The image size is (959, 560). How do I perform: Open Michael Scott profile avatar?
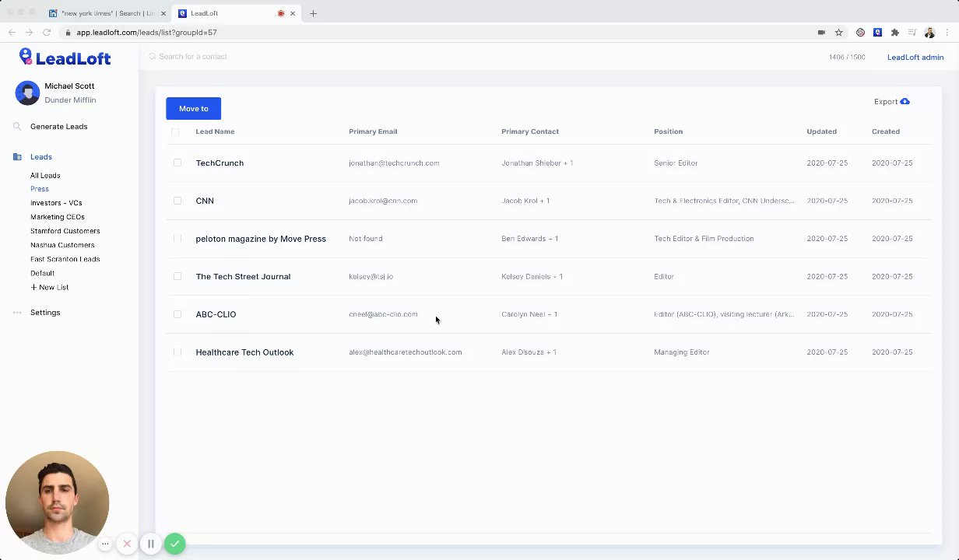click(27, 93)
